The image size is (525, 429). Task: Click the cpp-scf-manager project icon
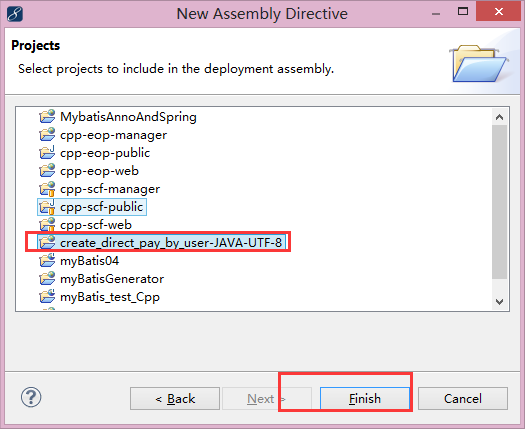tap(47, 189)
